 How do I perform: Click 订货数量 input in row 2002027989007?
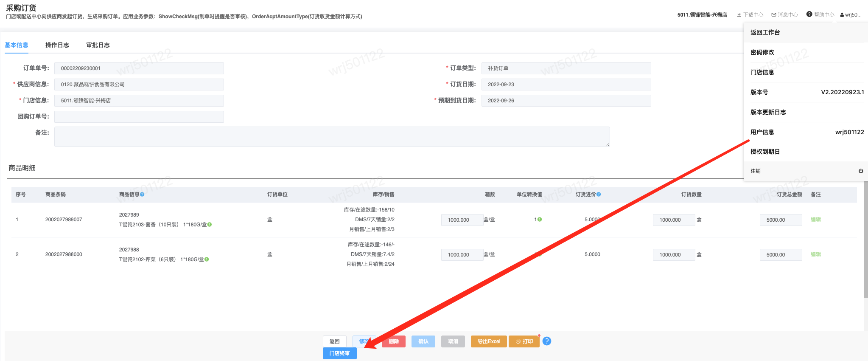click(674, 220)
